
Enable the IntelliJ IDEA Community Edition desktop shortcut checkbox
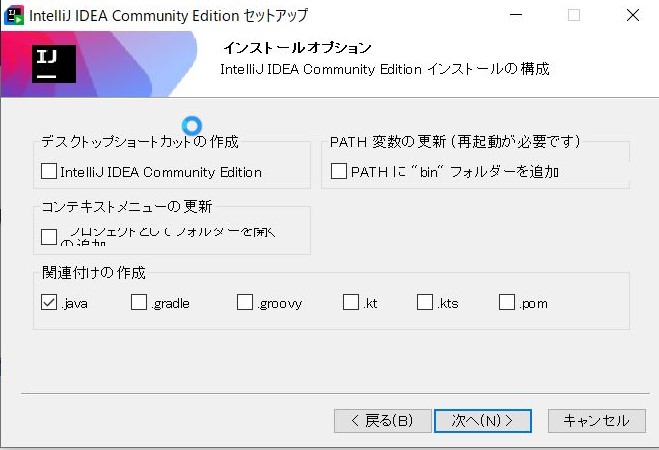click(49, 171)
